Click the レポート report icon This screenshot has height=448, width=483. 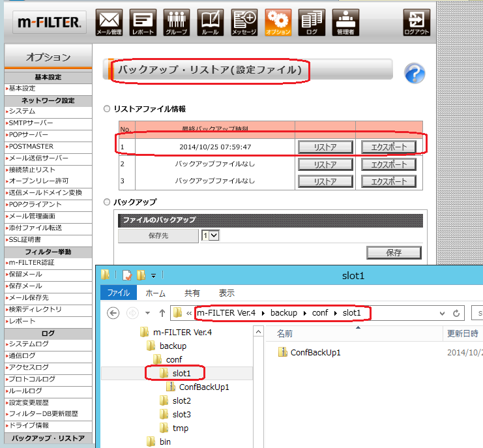pyautogui.click(x=143, y=22)
